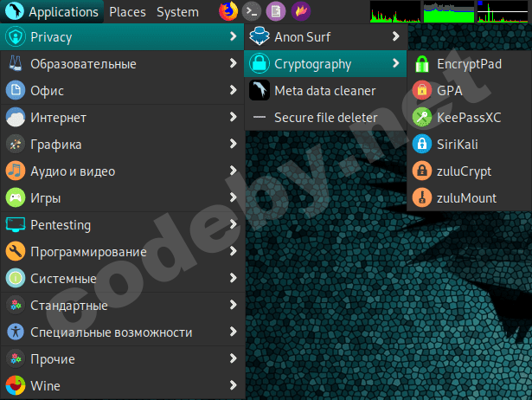The height and width of the screenshot is (400, 532).
Task: Launch zuluCrypt by its label
Action: tap(464, 171)
